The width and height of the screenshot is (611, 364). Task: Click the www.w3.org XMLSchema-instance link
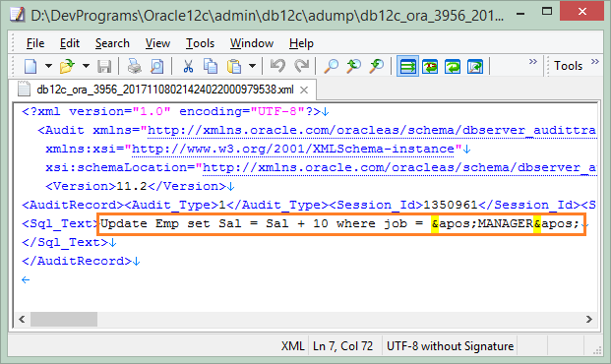pyautogui.click(x=292, y=149)
